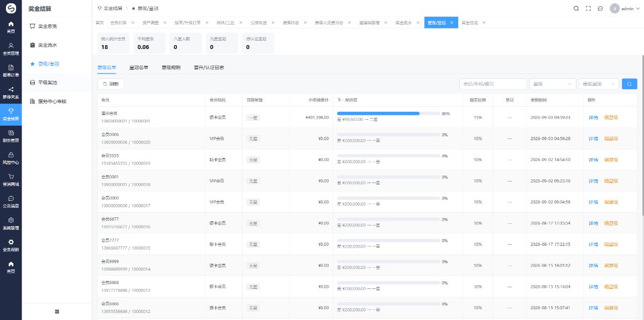This screenshot has width=644, height=320.
Task: Click 调星级 for 会员0006
Action: click(611, 139)
